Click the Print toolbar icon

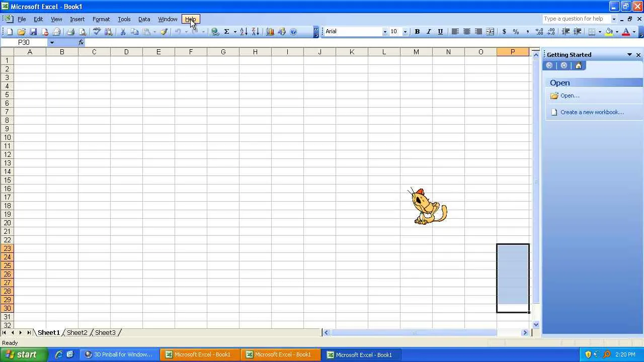coord(70,32)
